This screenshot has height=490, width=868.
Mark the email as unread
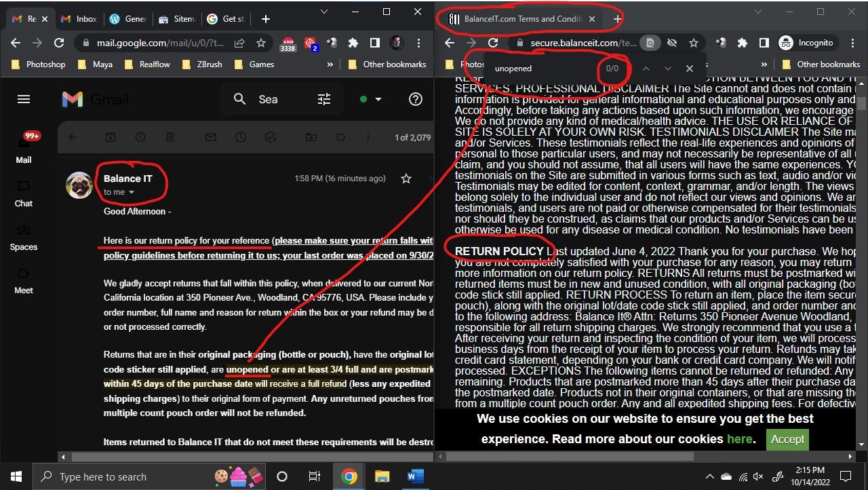[x=211, y=137]
